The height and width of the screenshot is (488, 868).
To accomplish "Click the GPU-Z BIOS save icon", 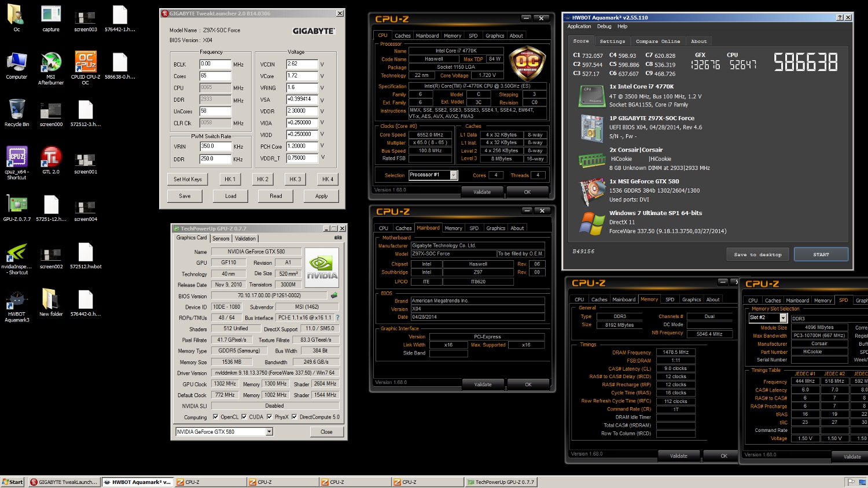I will [x=334, y=295].
